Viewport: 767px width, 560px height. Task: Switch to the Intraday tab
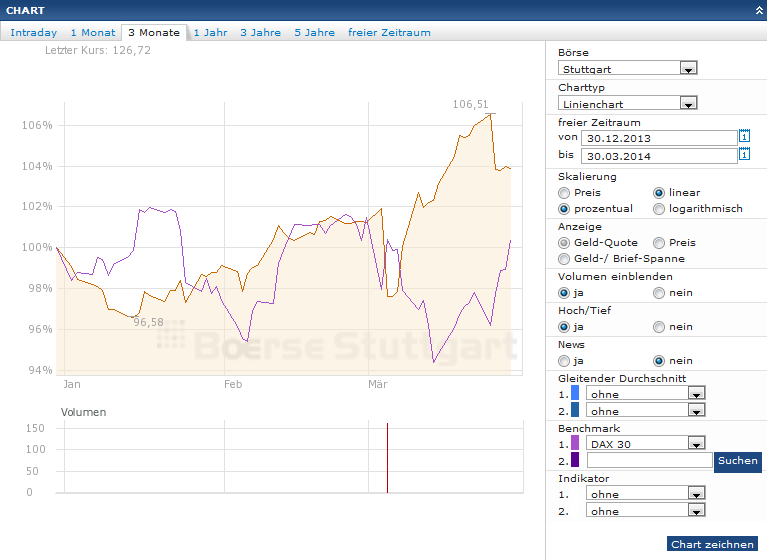pos(34,32)
